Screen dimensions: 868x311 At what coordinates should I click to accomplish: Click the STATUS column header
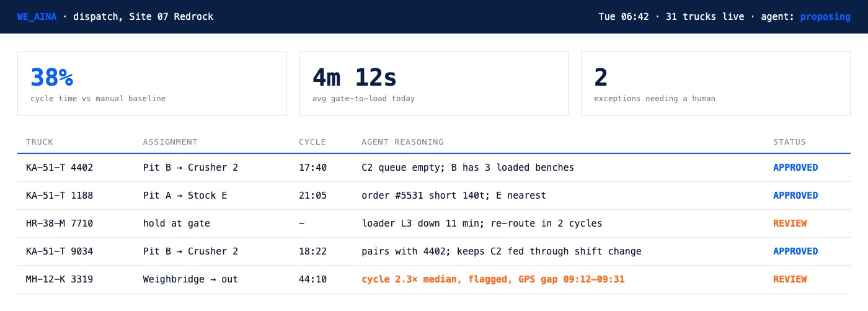point(789,142)
